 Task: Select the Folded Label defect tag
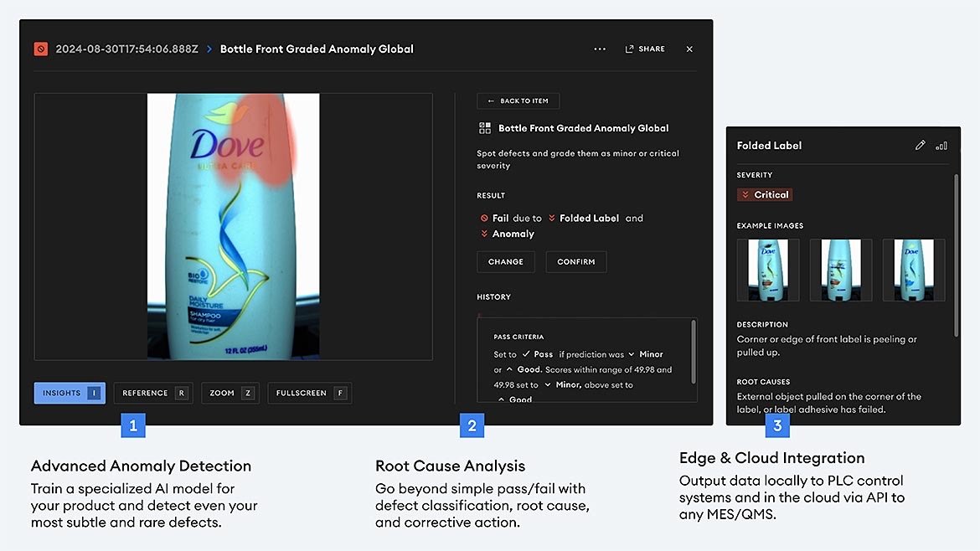tap(584, 218)
